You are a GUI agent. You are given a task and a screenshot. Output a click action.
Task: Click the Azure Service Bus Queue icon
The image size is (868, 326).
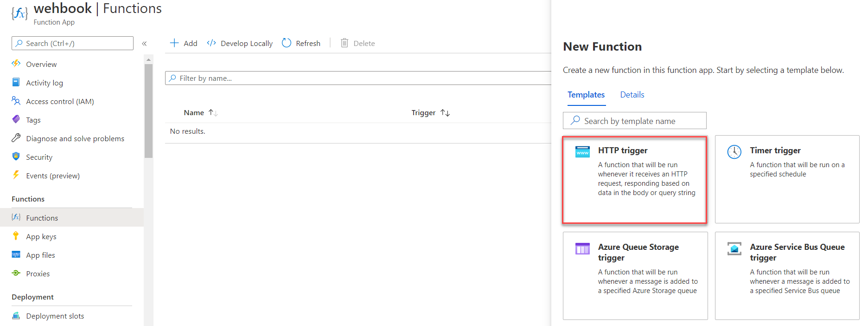tap(734, 248)
